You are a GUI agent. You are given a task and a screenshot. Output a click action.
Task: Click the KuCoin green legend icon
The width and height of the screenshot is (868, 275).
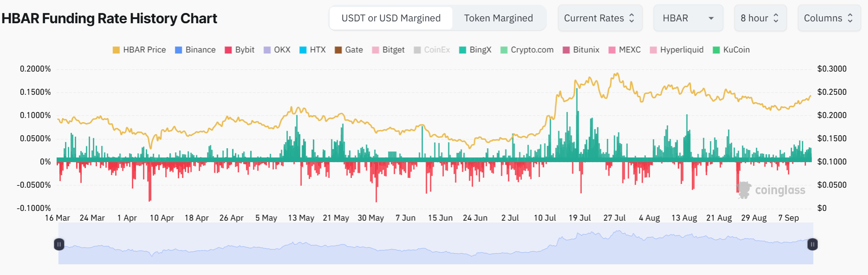click(x=716, y=50)
